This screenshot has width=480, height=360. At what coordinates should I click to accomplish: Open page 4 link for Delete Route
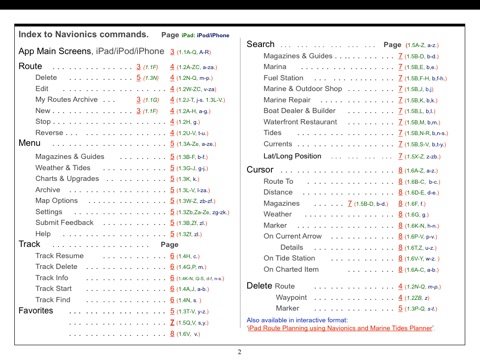click(400, 286)
